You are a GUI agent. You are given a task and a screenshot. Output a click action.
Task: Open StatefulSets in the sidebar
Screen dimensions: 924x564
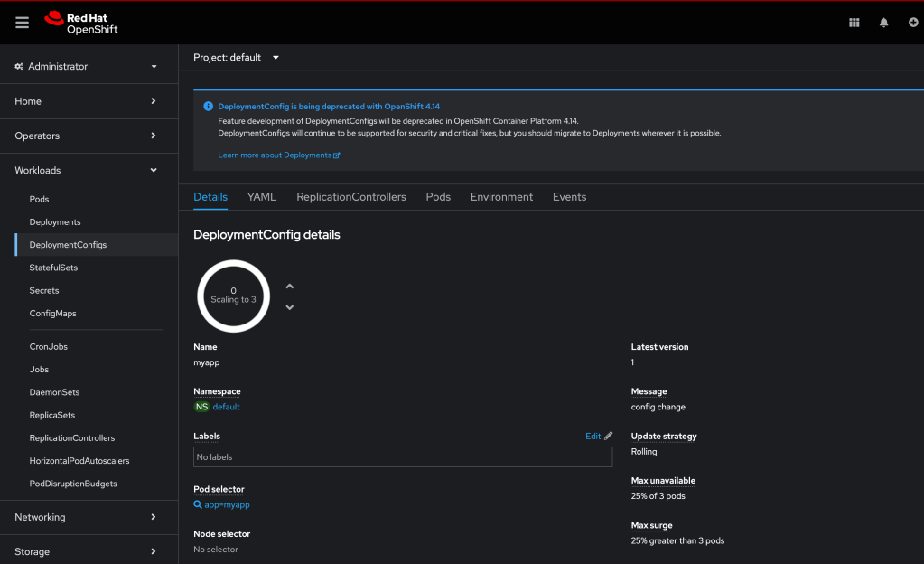(x=53, y=268)
